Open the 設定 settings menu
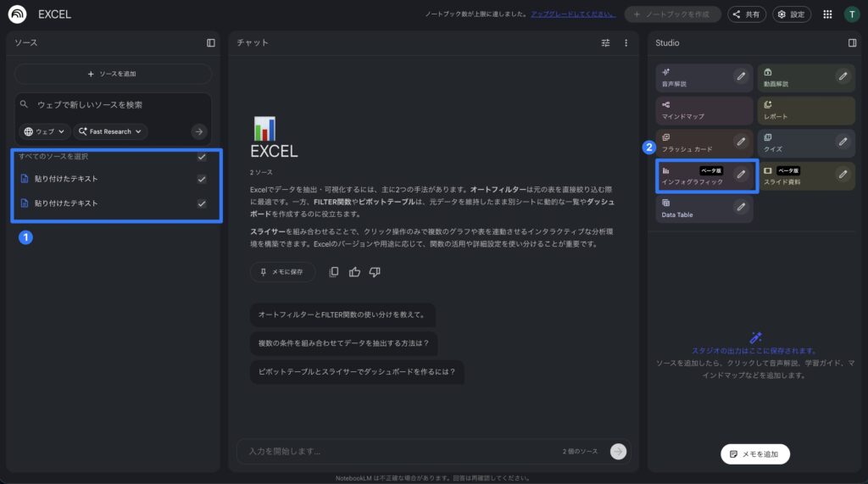The image size is (868, 484). tap(791, 14)
